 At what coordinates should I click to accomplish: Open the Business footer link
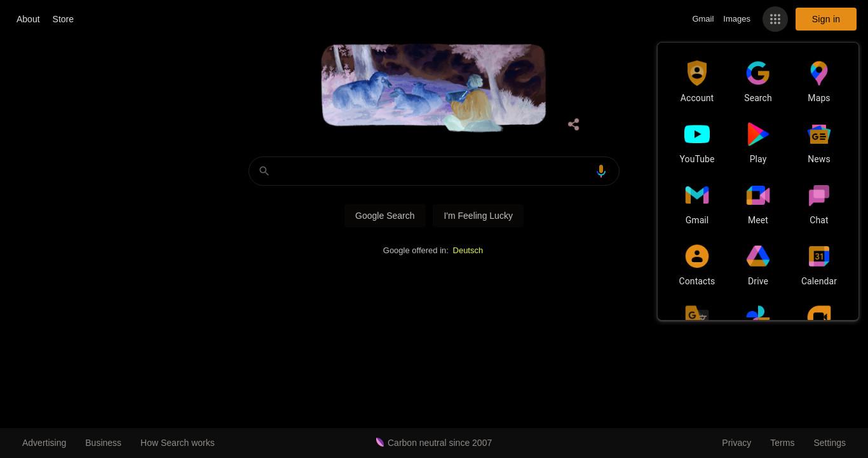pos(103,443)
